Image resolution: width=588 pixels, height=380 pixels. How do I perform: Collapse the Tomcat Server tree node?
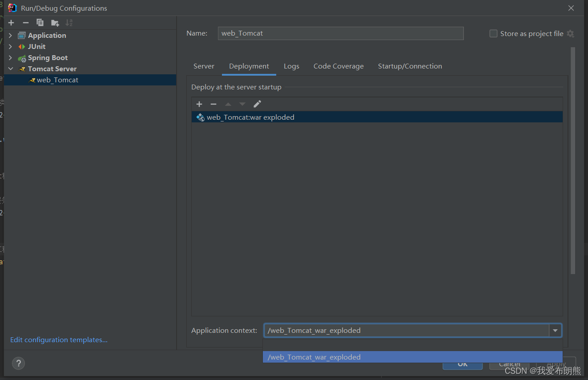[11, 69]
